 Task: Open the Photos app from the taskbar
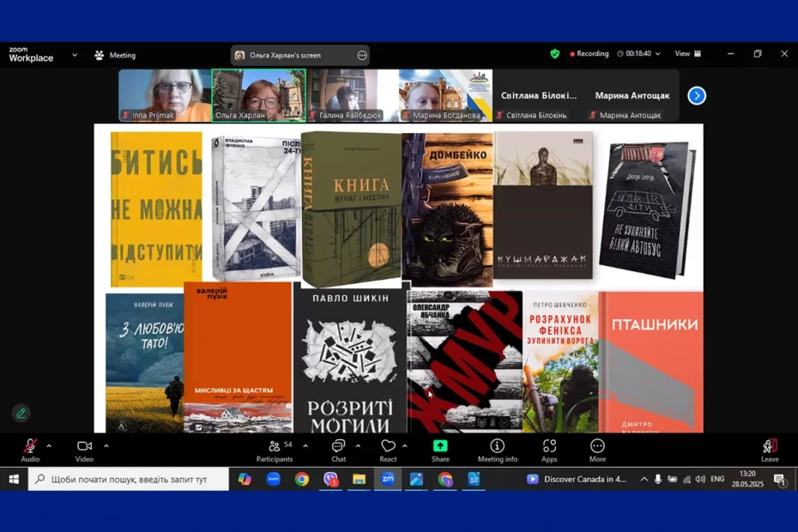click(416, 479)
